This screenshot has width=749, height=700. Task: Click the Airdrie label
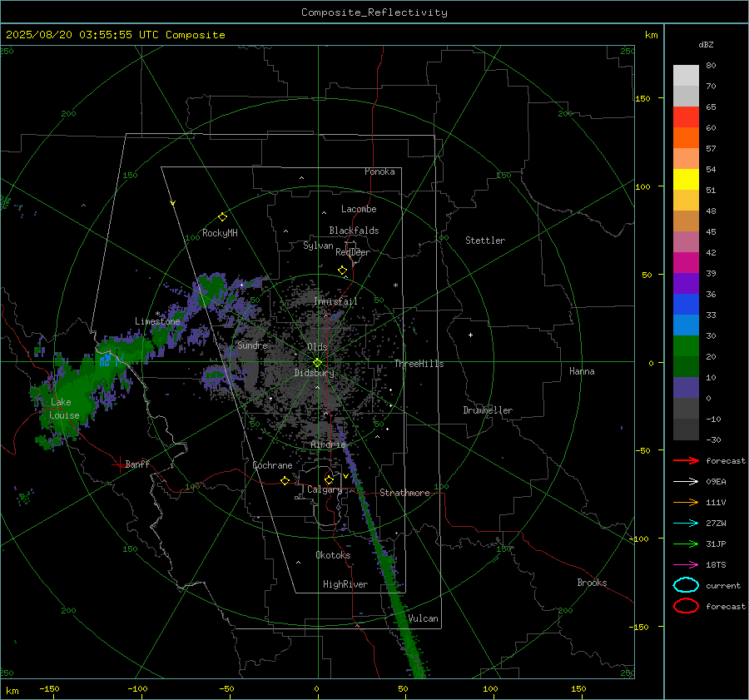tap(328, 444)
